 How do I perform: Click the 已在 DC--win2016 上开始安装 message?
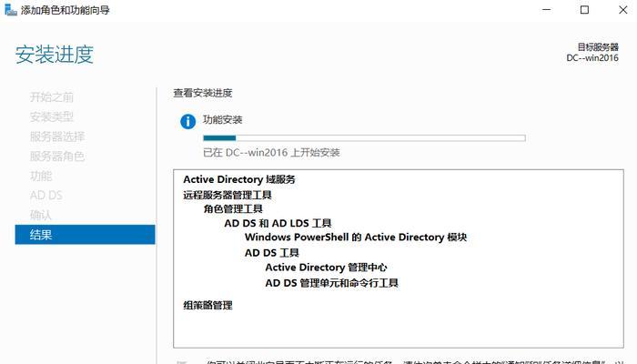[x=271, y=153]
